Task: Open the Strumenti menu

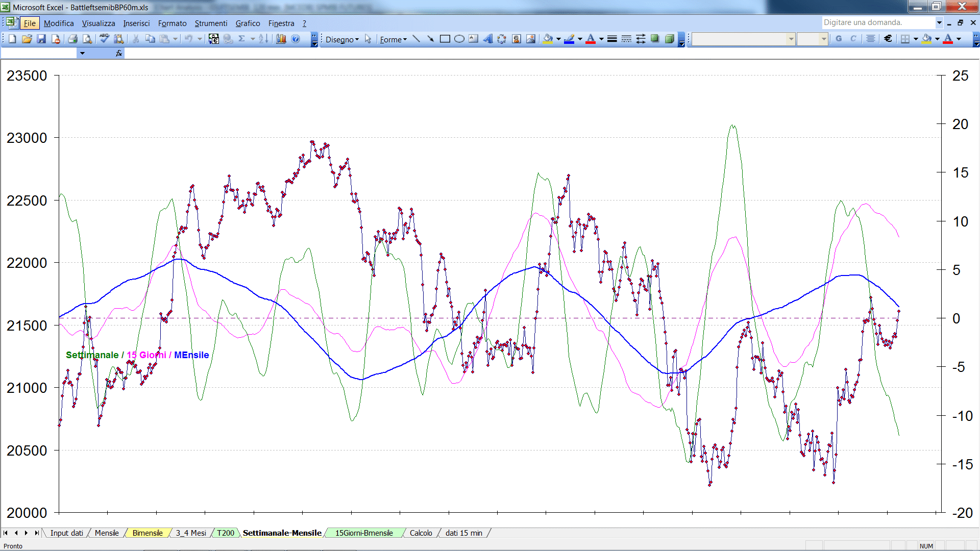Action: click(211, 23)
